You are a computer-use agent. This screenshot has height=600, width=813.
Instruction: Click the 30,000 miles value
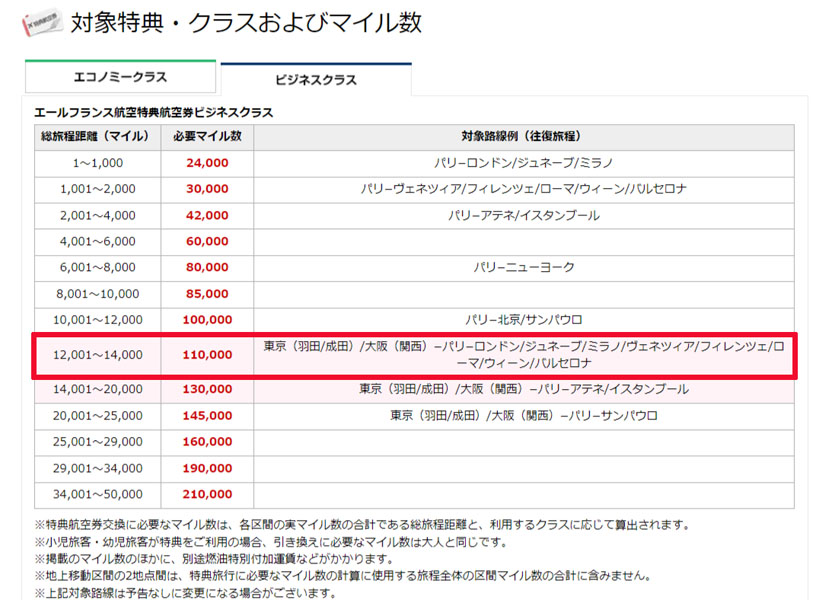pyautogui.click(x=207, y=189)
